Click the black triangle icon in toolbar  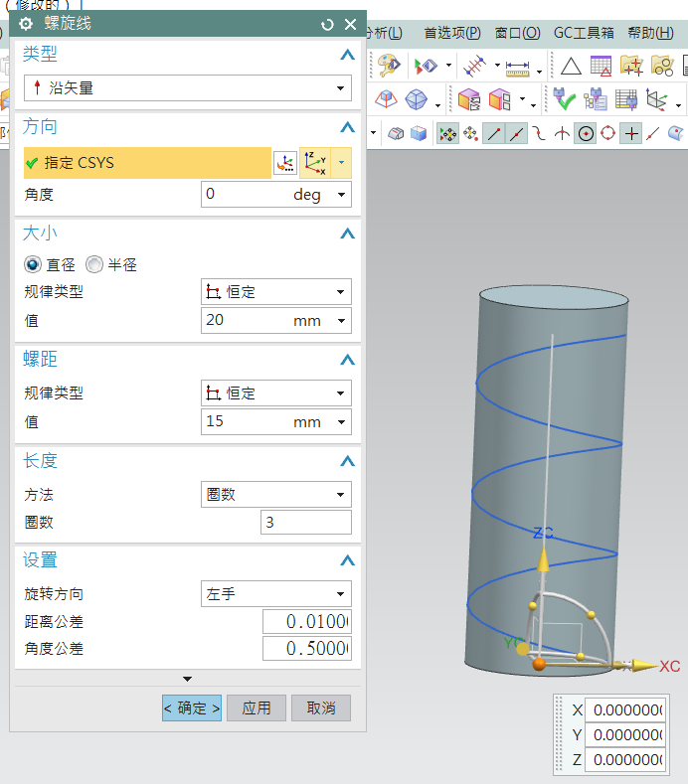click(571, 66)
